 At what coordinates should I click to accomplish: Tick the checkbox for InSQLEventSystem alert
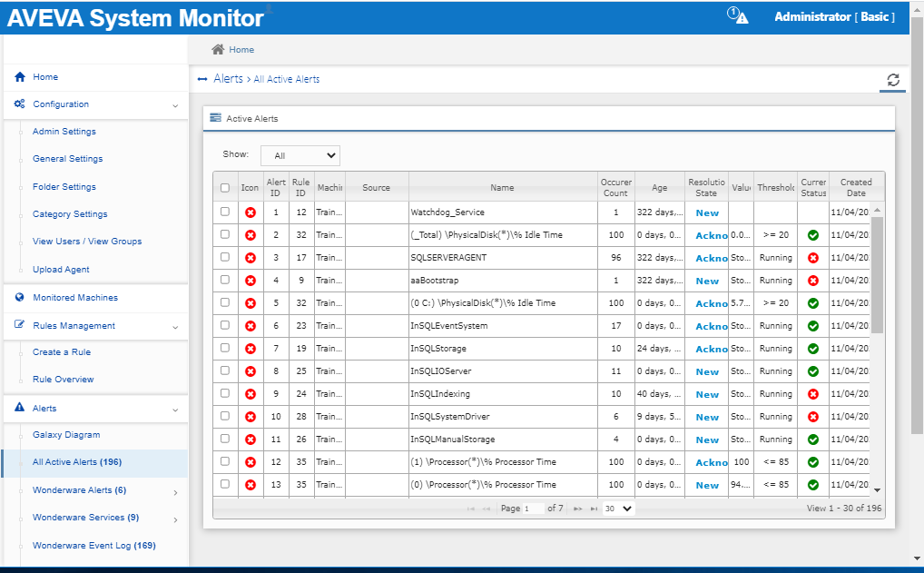(225, 325)
